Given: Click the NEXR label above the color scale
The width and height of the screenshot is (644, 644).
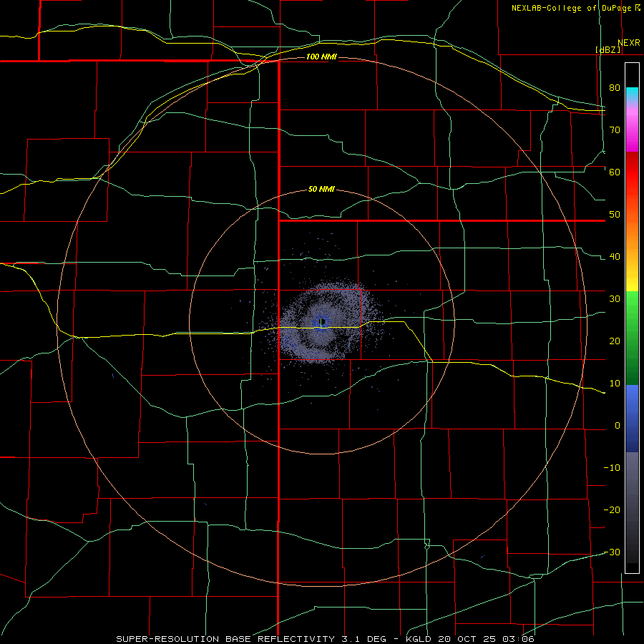Looking at the screenshot, I should [628, 43].
